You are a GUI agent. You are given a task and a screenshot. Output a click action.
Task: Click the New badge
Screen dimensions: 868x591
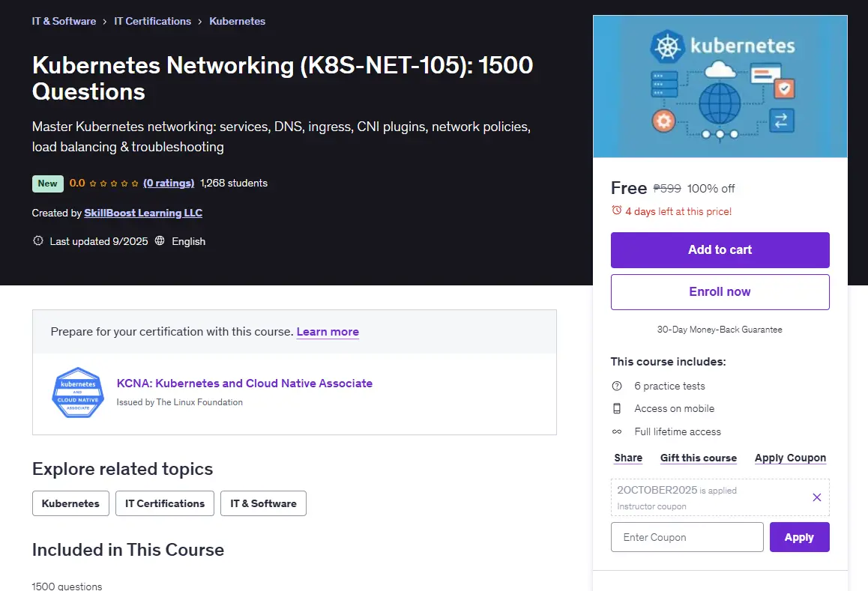coord(48,184)
